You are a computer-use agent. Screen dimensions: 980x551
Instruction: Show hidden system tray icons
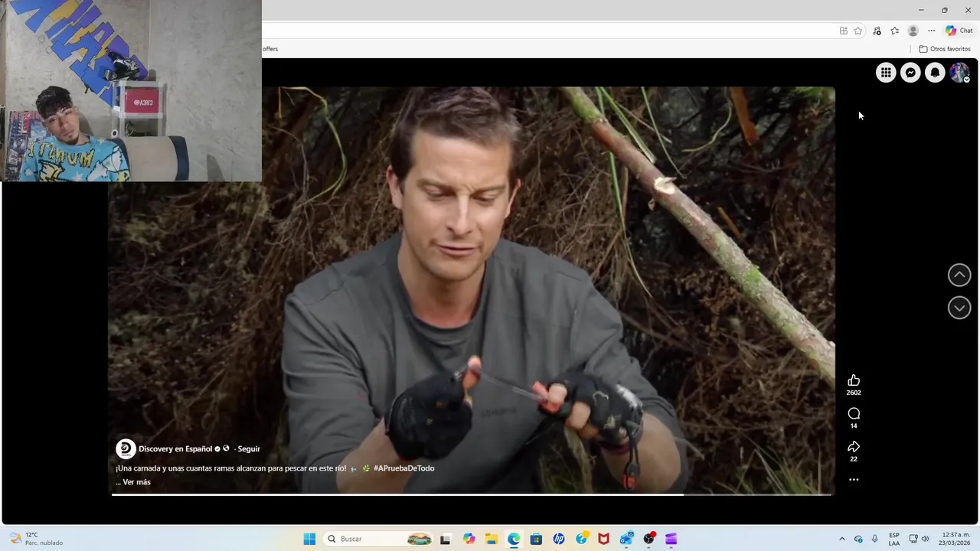click(842, 539)
